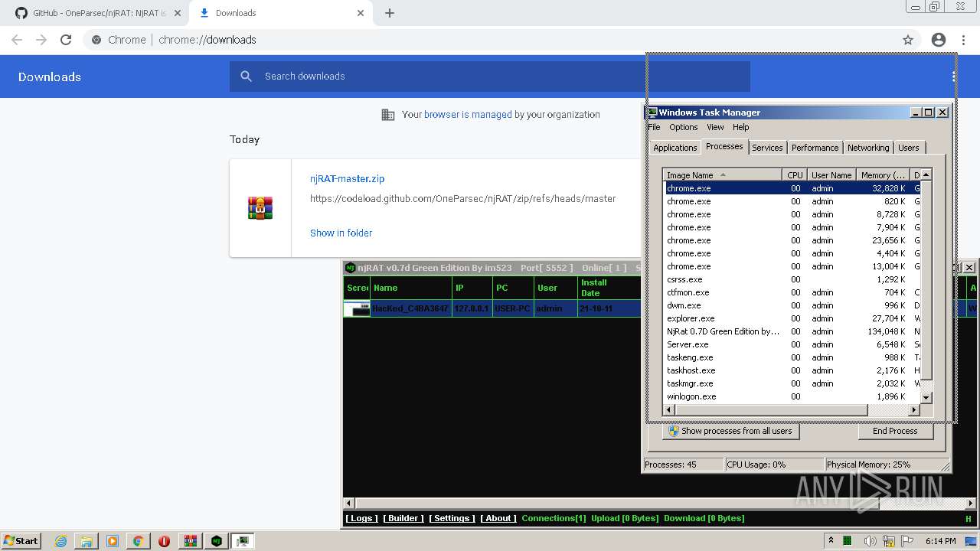Image resolution: width=980 pixels, height=551 pixels.
Task: Switch to Chrome in the taskbar
Action: [138, 541]
